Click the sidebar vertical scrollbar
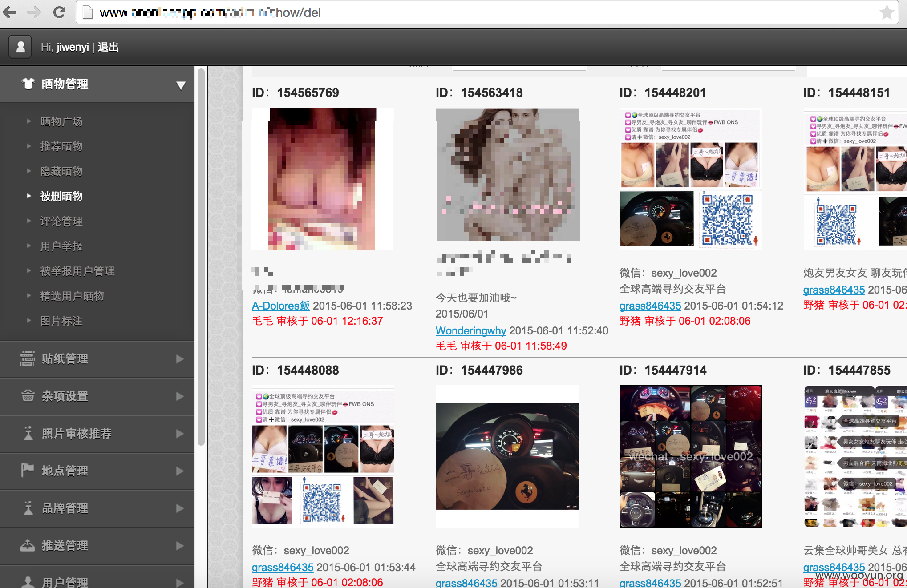The width and height of the screenshot is (907, 588). pos(201,256)
